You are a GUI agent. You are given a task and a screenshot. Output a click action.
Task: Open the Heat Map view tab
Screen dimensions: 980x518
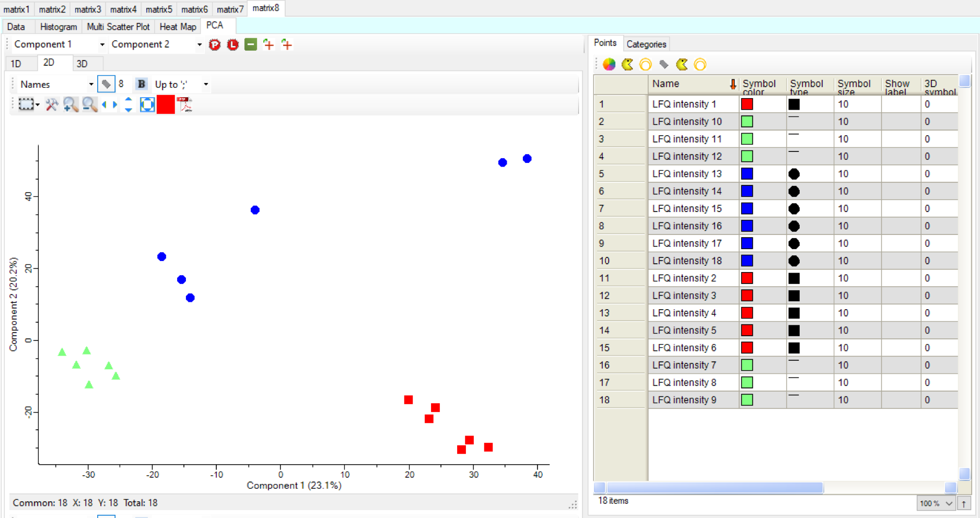(x=178, y=27)
